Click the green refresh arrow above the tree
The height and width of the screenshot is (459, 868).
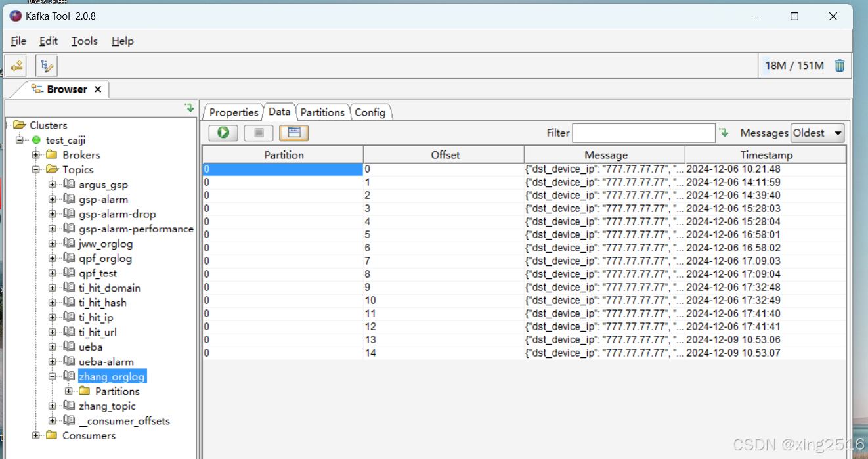tap(189, 108)
